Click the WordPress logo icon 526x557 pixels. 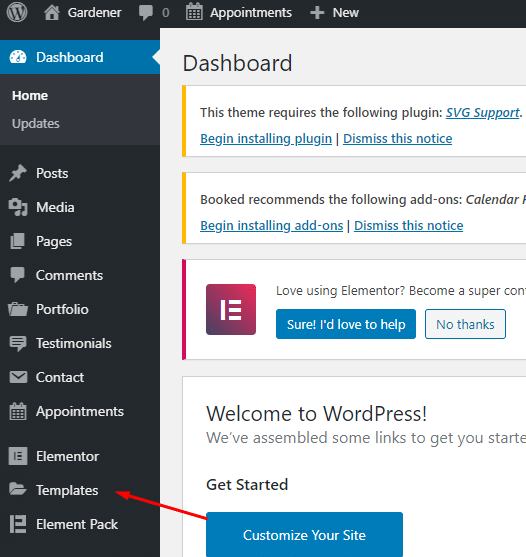[17, 12]
